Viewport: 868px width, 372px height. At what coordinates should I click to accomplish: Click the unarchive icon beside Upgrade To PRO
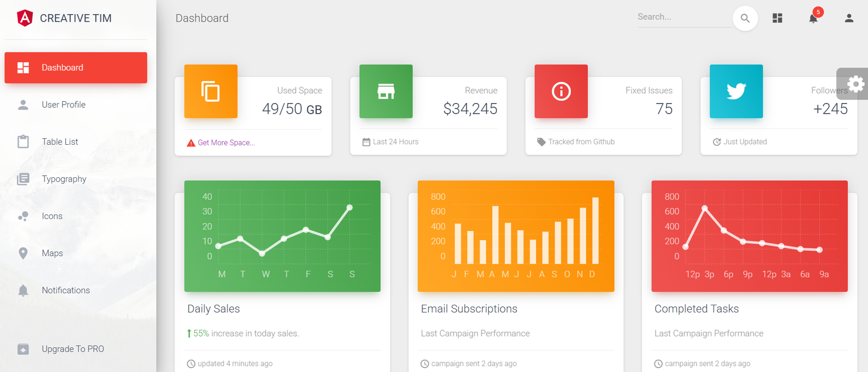point(23,349)
